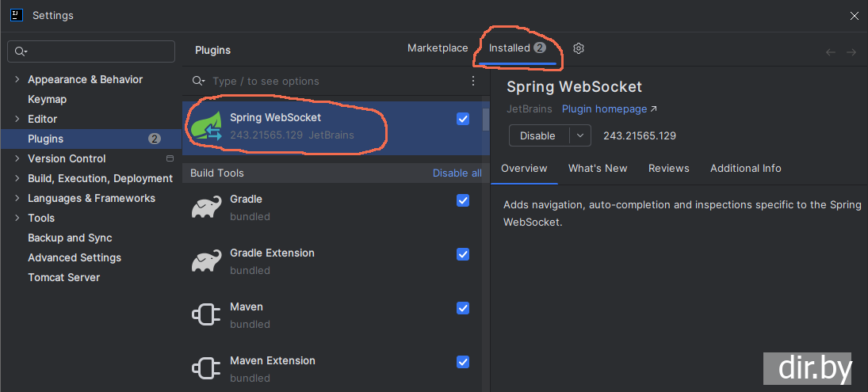This screenshot has width=868, height=392.
Task: Click the Maven Extension plugin icon
Action: point(207,369)
